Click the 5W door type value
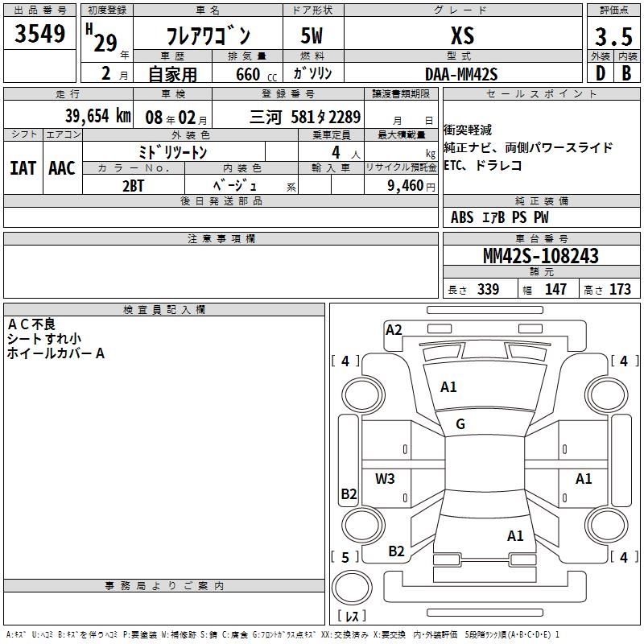The image size is (644, 644). [x=313, y=36]
